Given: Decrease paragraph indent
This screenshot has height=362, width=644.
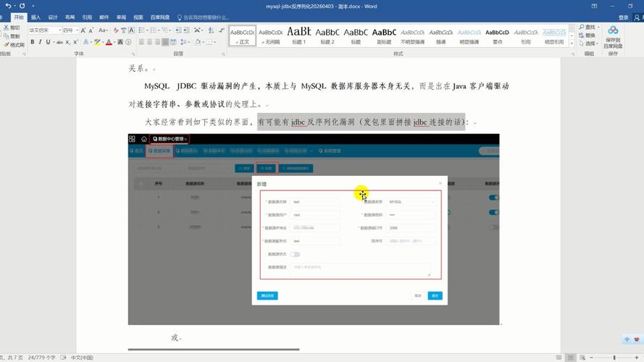Looking at the screenshot, I should coord(177,30).
